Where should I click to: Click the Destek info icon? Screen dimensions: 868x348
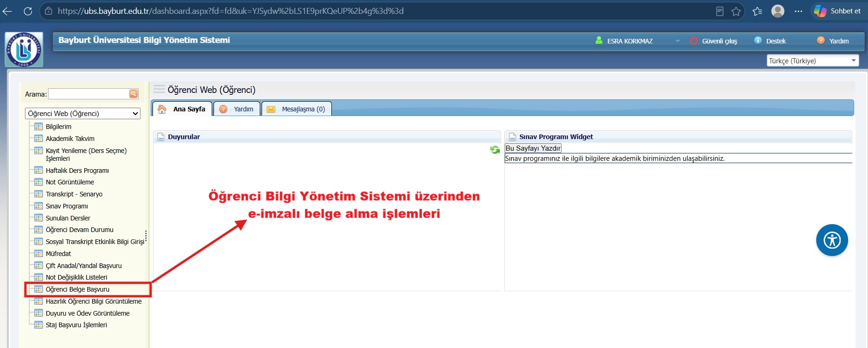tap(758, 40)
